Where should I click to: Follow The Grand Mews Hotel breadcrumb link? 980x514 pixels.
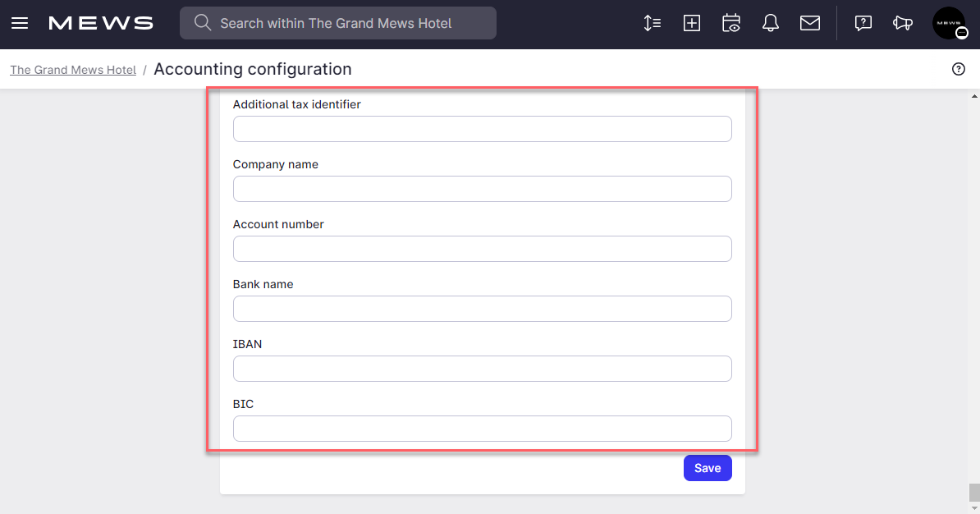72,69
